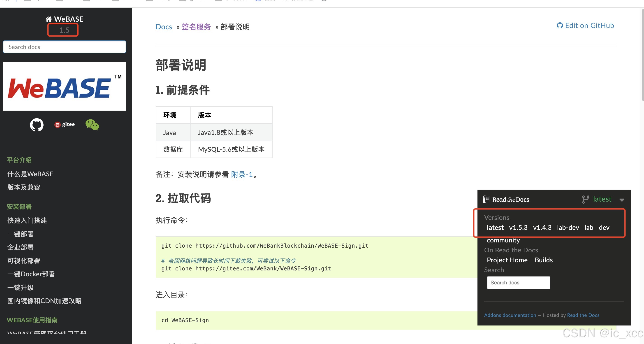Open the Read the Docs hosting link

tap(583, 315)
